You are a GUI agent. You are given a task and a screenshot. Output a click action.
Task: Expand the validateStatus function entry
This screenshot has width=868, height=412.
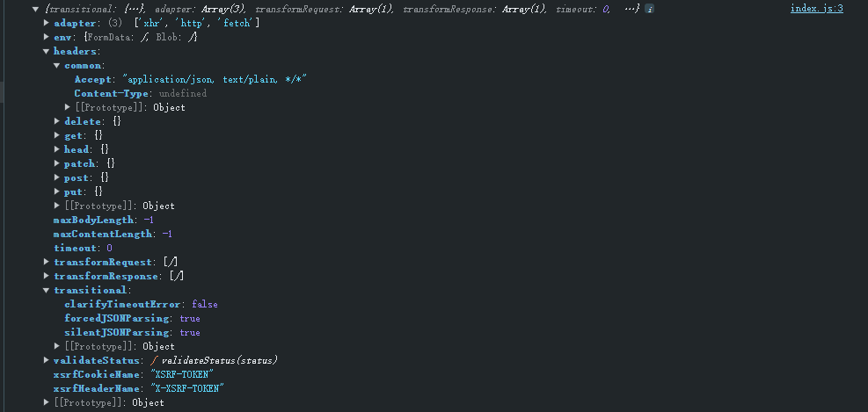pyautogui.click(x=46, y=360)
